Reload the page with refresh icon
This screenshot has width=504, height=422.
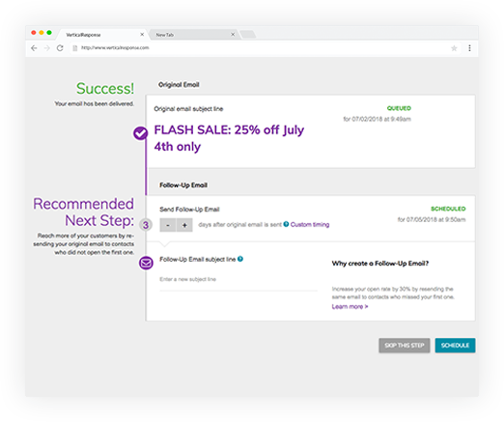pos(60,48)
